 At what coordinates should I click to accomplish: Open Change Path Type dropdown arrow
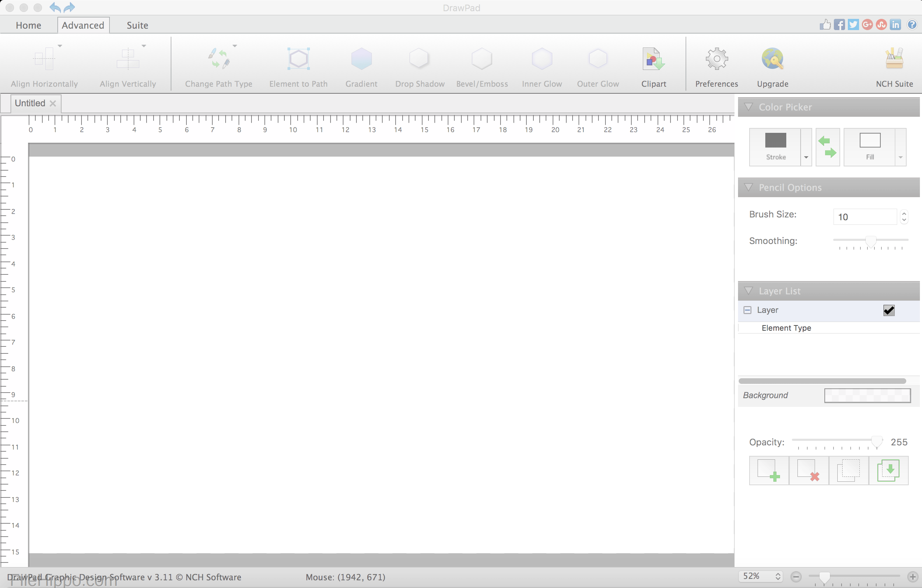pos(235,46)
